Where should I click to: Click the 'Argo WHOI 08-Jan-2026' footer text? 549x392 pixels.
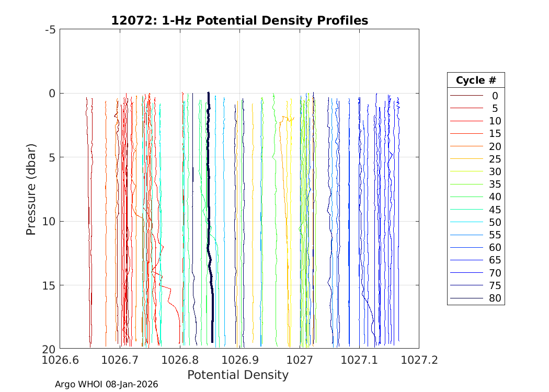tap(107, 384)
